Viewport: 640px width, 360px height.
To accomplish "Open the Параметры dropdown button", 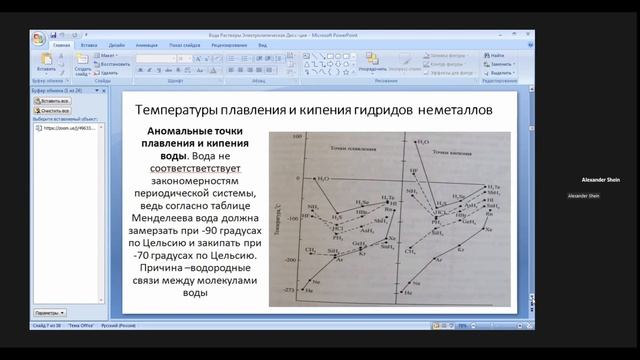I will tap(50, 313).
